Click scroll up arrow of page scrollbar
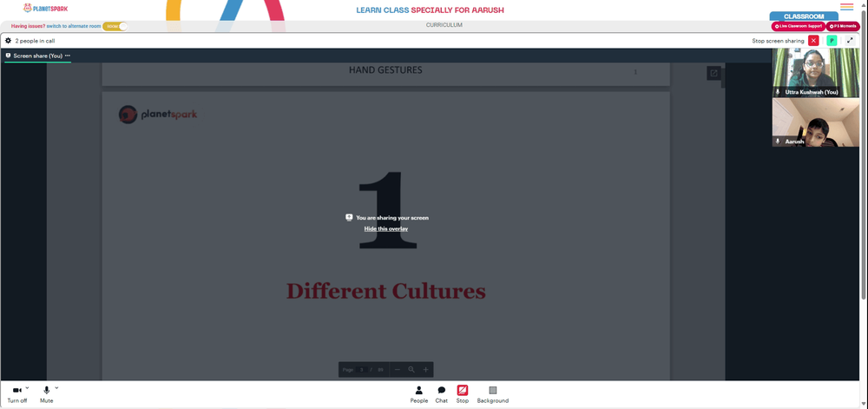 (865, 3)
